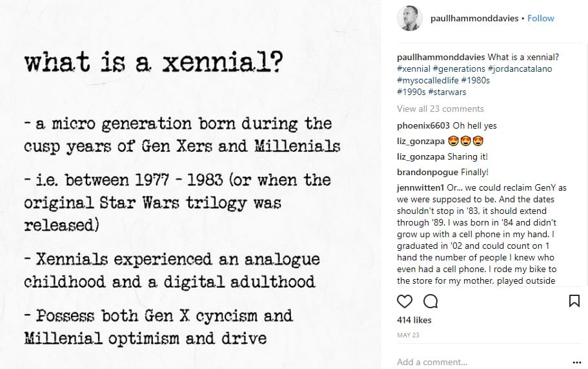Save the post with the bookmark icon

[x=574, y=301]
